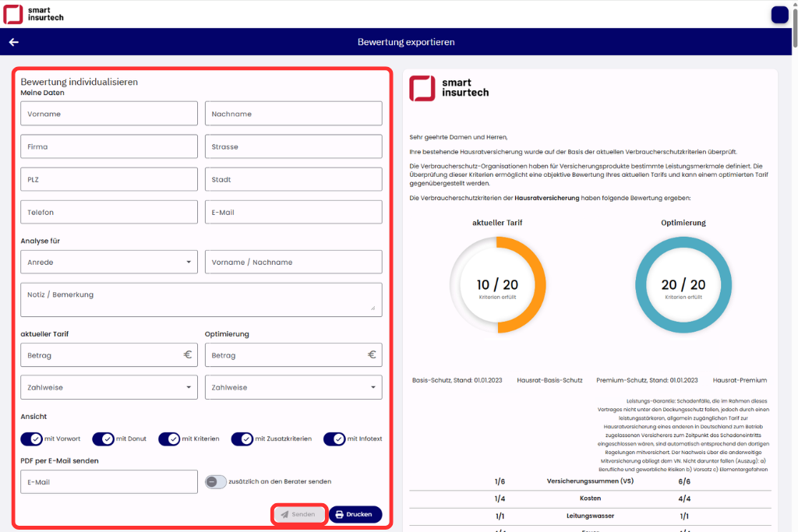Viewport: 798px width, 532px height.
Task: Open the user profile button top right
Action: pos(779,15)
